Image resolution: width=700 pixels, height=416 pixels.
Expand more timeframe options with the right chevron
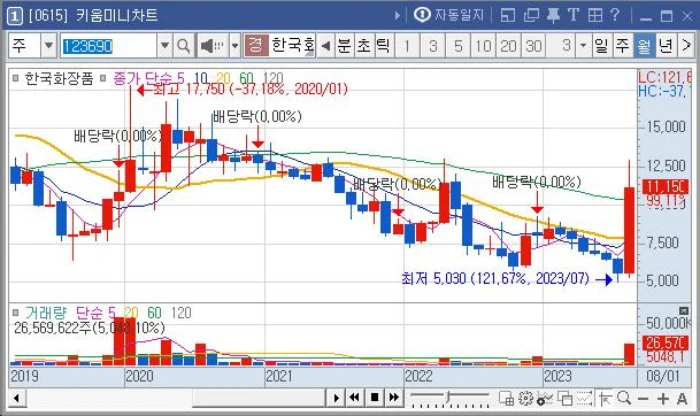pos(686,46)
